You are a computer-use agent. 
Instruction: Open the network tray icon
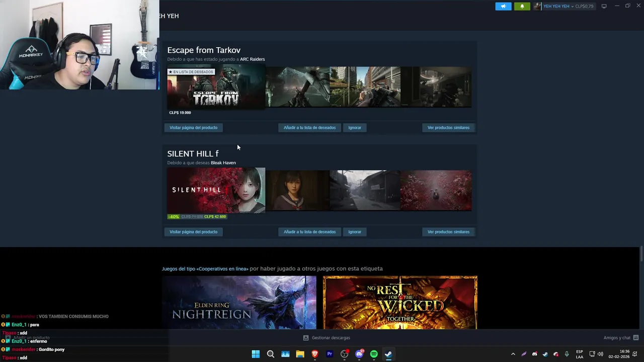pyautogui.click(x=592, y=354)
